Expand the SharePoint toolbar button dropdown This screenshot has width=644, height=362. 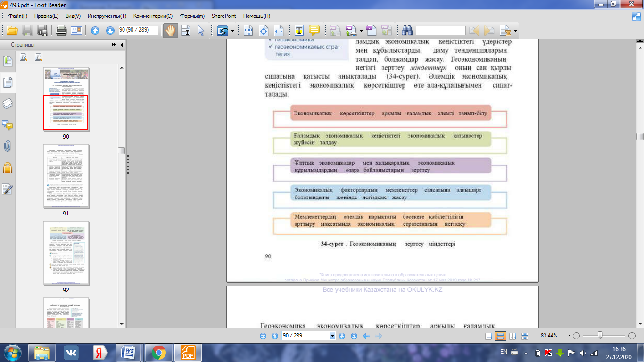232,31
